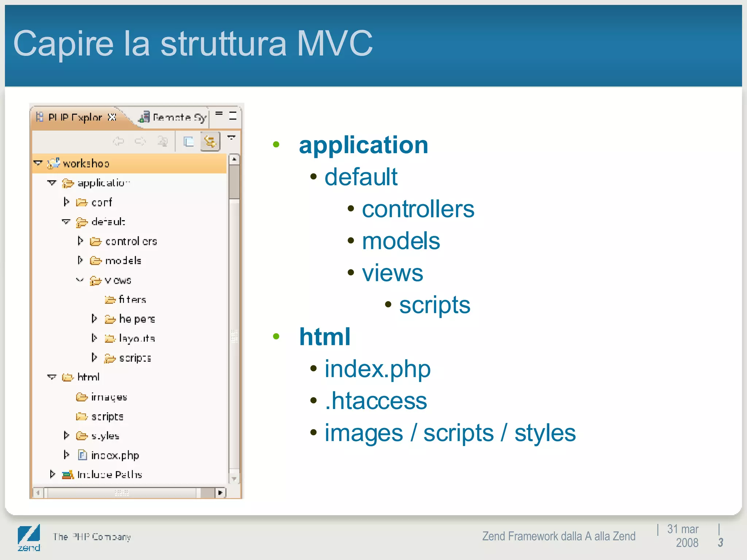This screenshot has height=560, width=747.
Task: Open the Remote Systems tab
Action: (172, 117)
